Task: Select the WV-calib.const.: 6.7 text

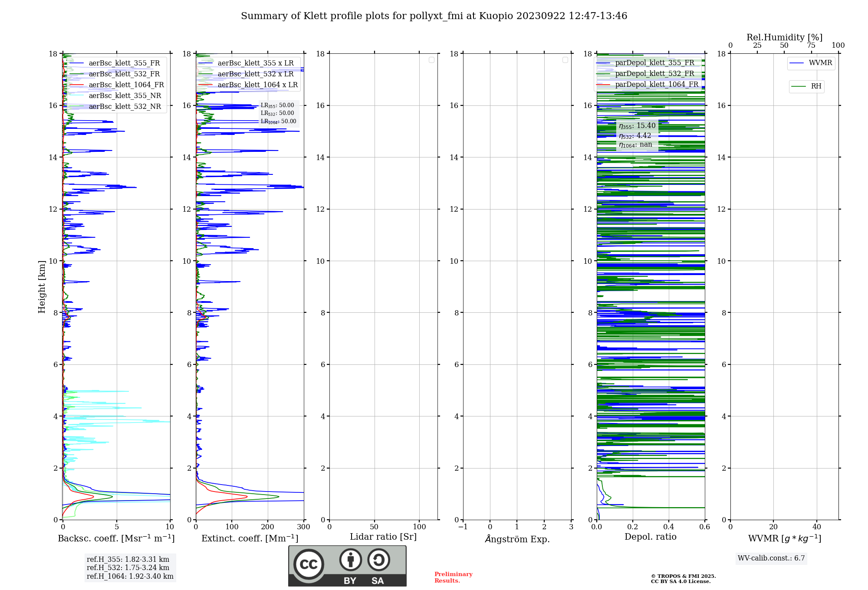Action: (771, 558)
